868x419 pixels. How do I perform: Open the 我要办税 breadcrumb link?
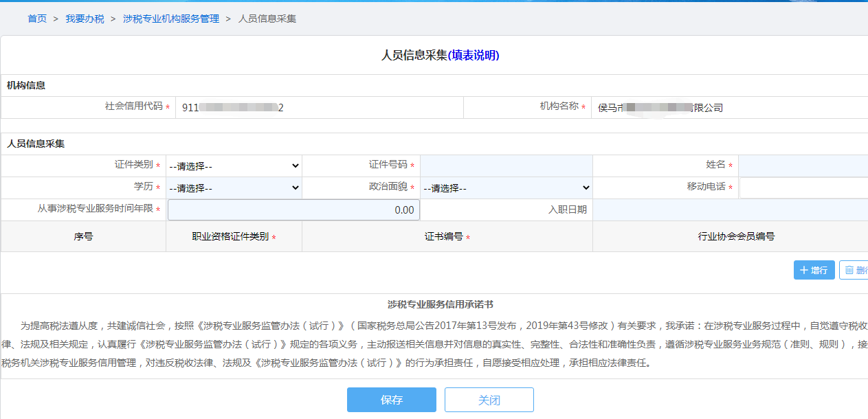[85, 19]
